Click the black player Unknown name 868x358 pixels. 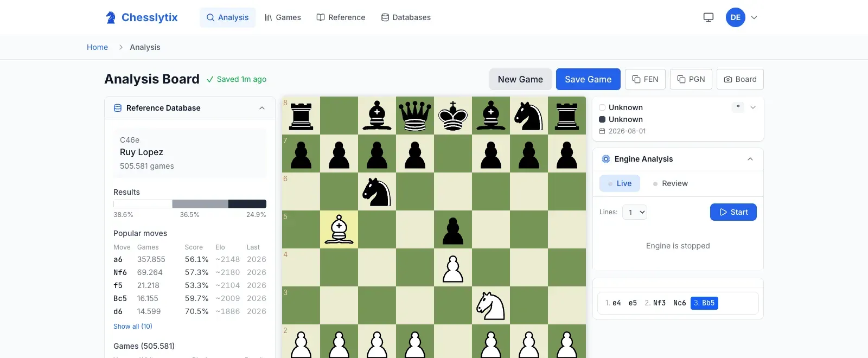tap(626, 119)
